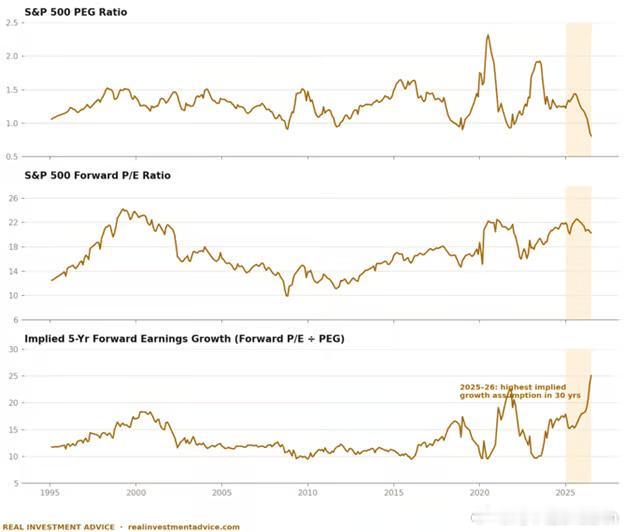Click the 2015 label on the x-axis
This screenshot has width=624, height=532.
394,493
